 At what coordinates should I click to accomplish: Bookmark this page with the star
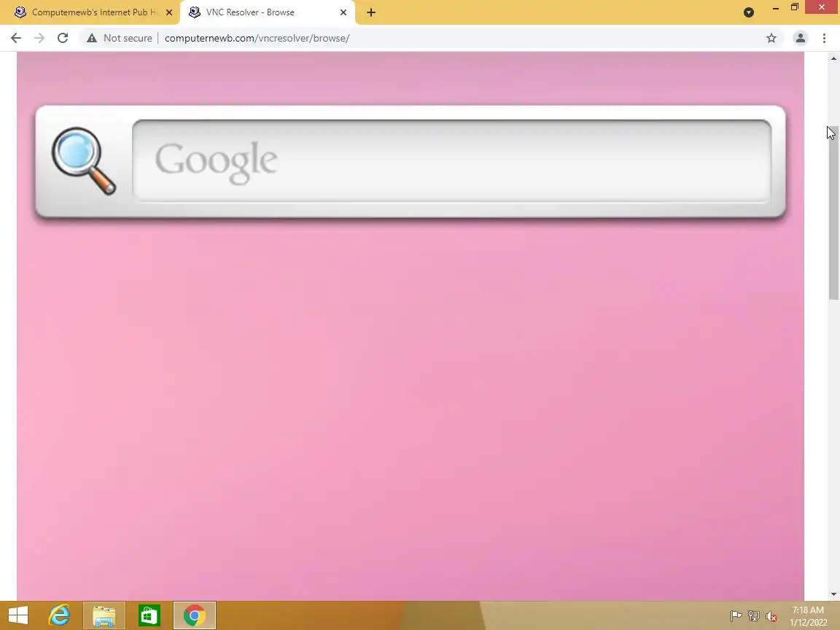pyautogui.click(x=771, y=38)
